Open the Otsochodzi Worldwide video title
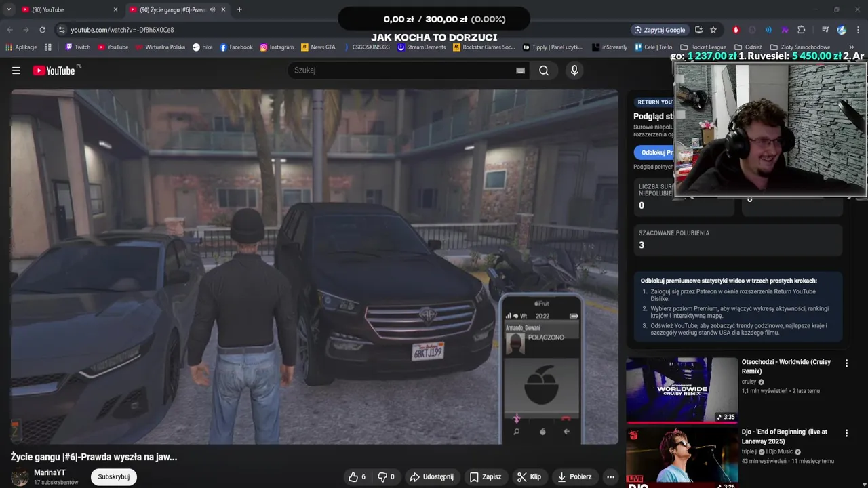The width and height of the screenshot is (868, 488). (x=787, y=367)
